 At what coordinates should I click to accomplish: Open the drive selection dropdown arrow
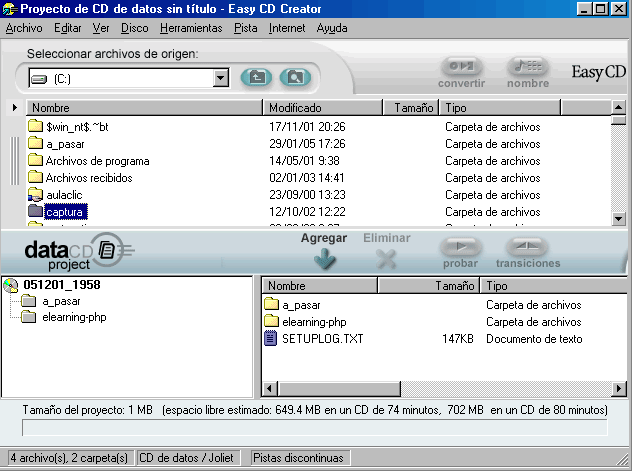coord(220,78)
